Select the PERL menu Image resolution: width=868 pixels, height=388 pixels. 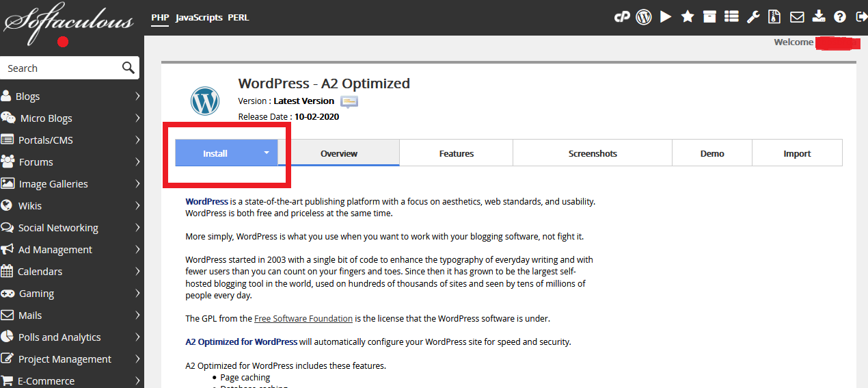[239, 17]
